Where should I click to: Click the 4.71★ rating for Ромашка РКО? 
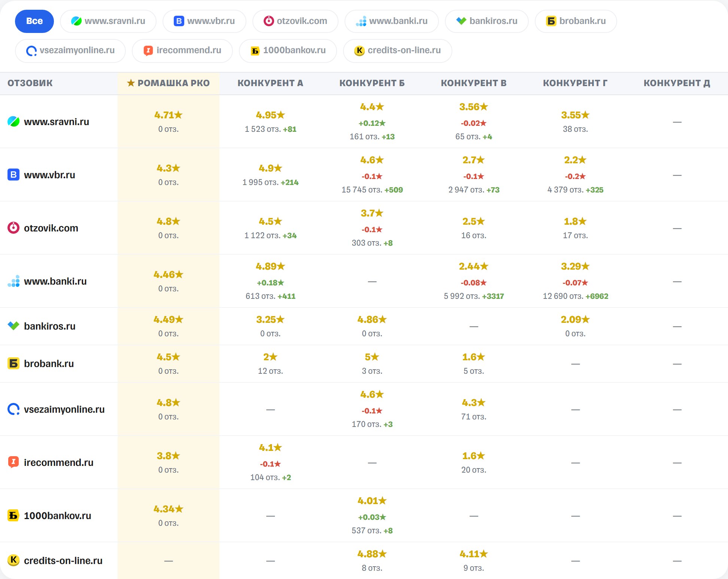tap(169, 115)
